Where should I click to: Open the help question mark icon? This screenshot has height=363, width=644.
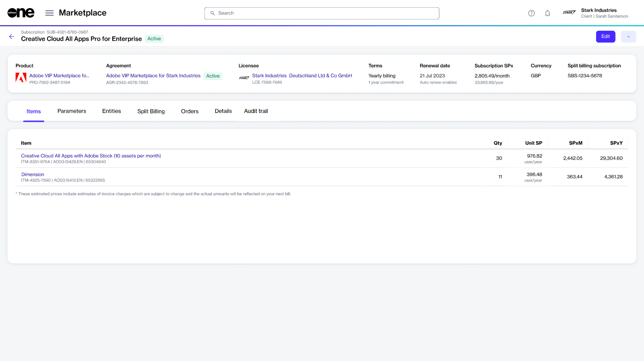(531, 13)
